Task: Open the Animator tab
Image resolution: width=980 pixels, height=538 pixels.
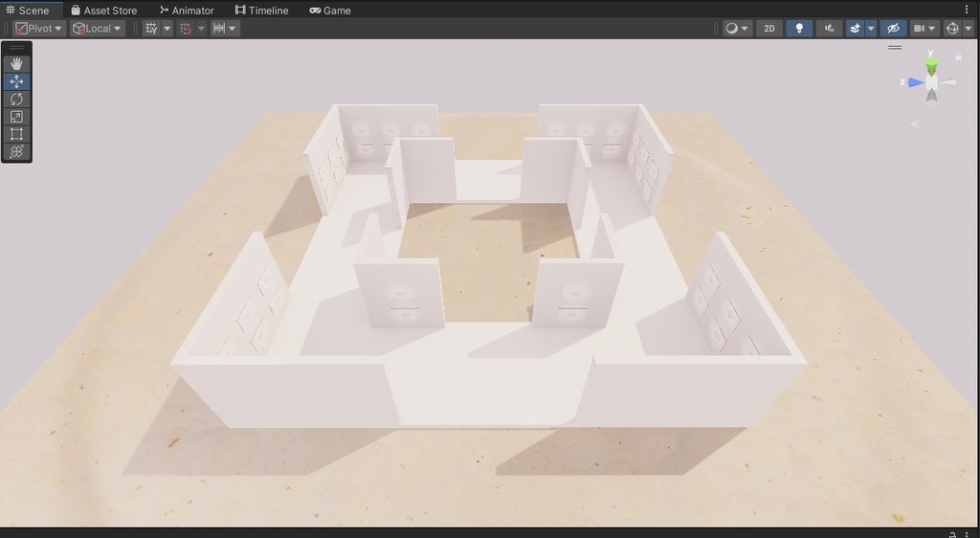Action: (187, 10)
